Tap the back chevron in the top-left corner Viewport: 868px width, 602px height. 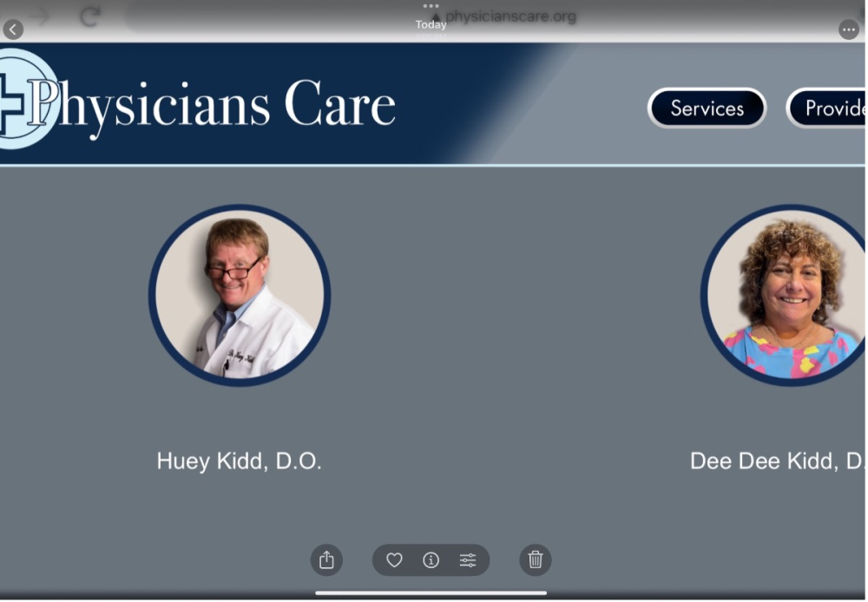[13, 29]
